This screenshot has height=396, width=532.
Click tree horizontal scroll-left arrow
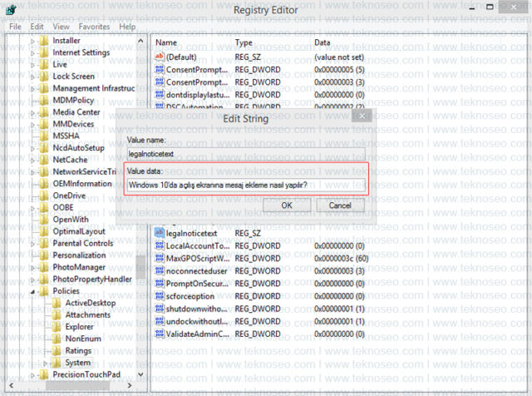click(x=11, y=385)
